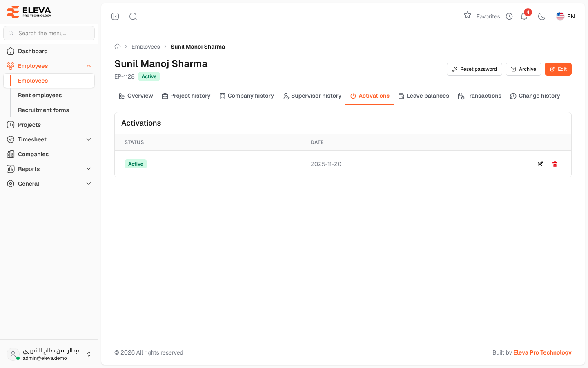Go to home via breadcrumb house icon

click(x=118, y=47)
